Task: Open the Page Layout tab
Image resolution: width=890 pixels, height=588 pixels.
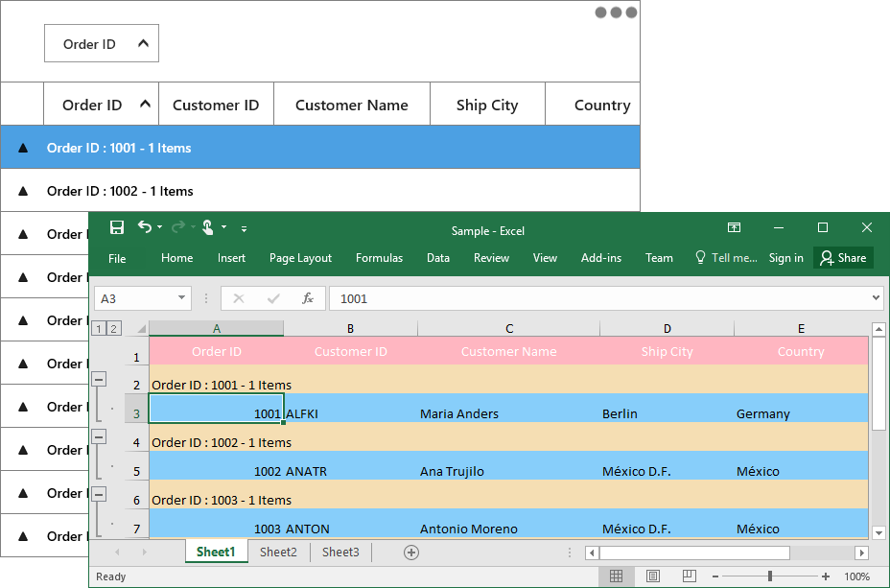Action: pos(300,258)
